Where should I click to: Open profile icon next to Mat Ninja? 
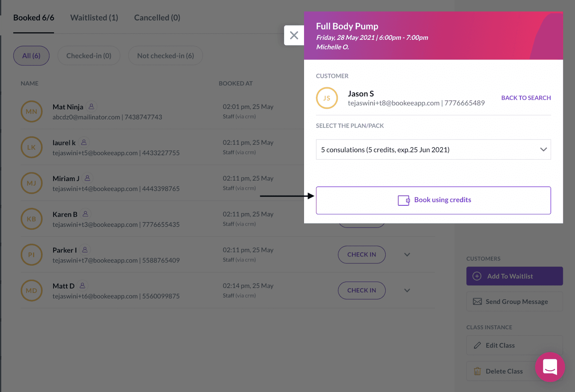91,107
